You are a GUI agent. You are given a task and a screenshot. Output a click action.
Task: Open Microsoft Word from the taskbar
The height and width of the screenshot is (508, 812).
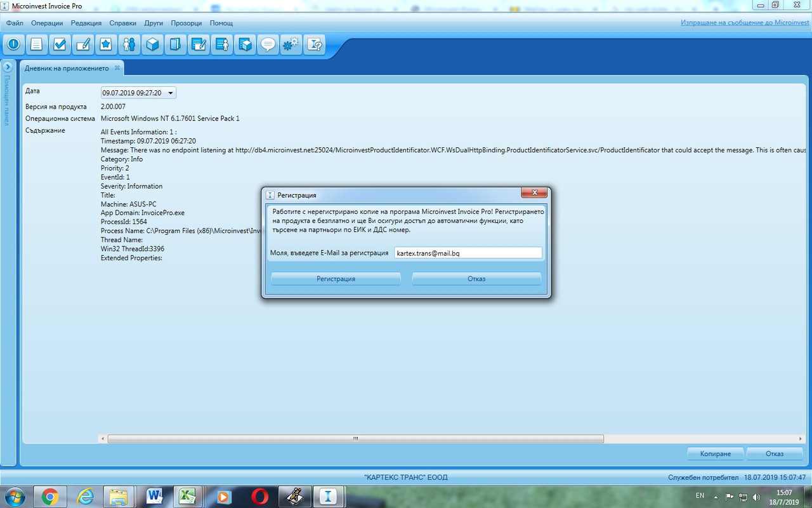point(155,496)
